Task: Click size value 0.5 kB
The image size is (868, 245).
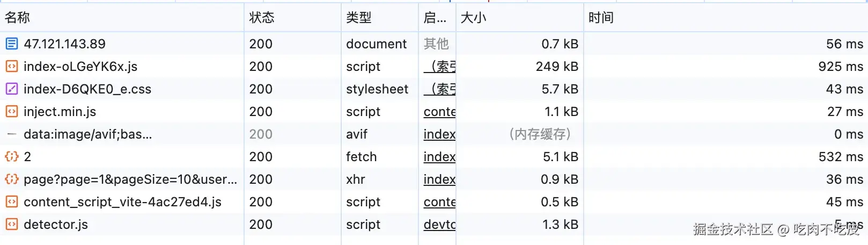Action: pyautogui.click(x=560, y=201)
